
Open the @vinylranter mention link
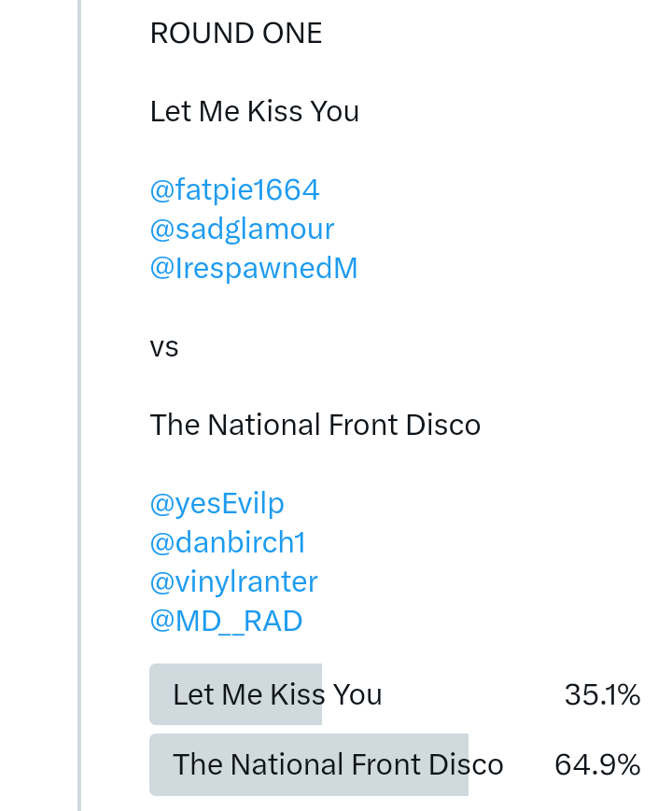pos(233,582)
